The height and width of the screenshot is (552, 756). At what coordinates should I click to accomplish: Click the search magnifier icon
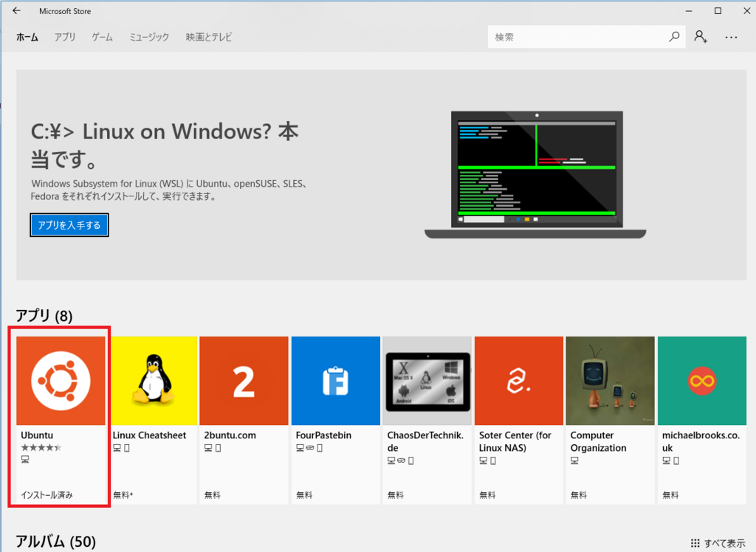coord(674,37)
